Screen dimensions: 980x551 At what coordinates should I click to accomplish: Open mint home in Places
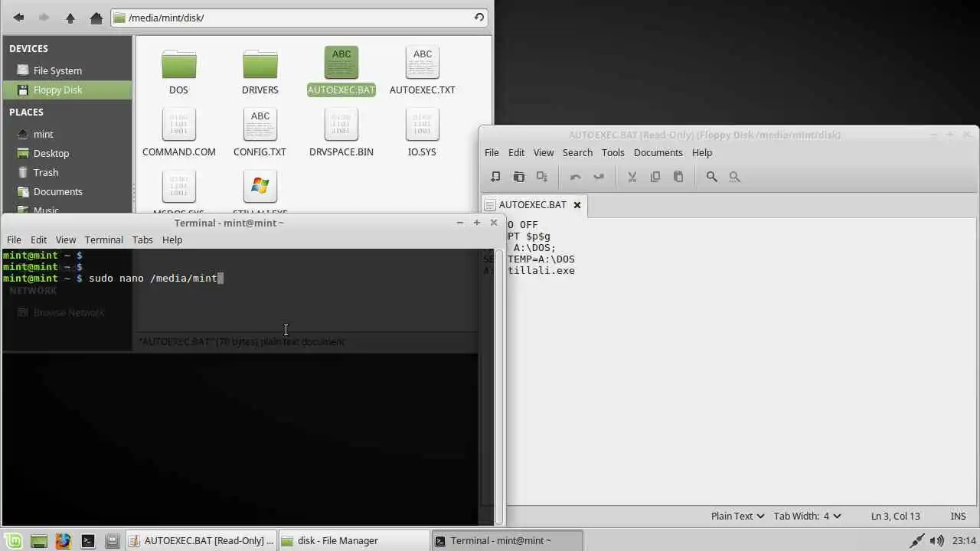[66, 134]
